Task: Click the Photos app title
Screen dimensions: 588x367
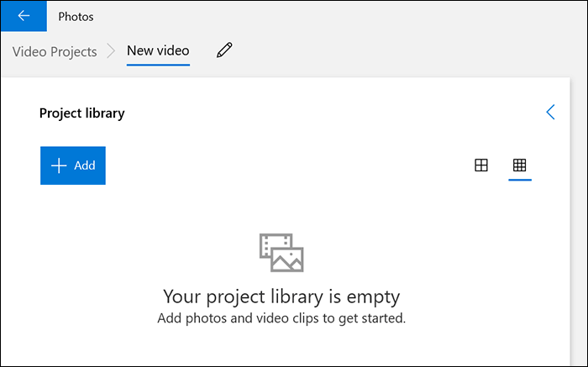Action: coord(76,16)
